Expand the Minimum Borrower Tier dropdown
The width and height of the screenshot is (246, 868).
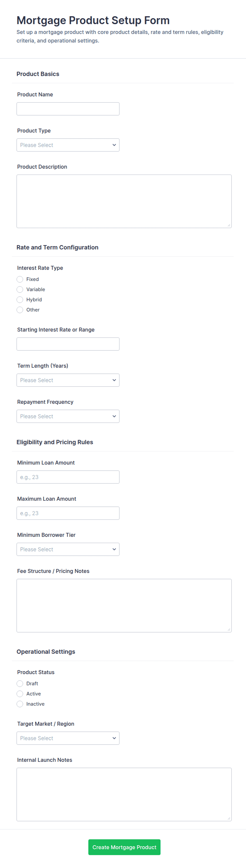pos(68,549)
